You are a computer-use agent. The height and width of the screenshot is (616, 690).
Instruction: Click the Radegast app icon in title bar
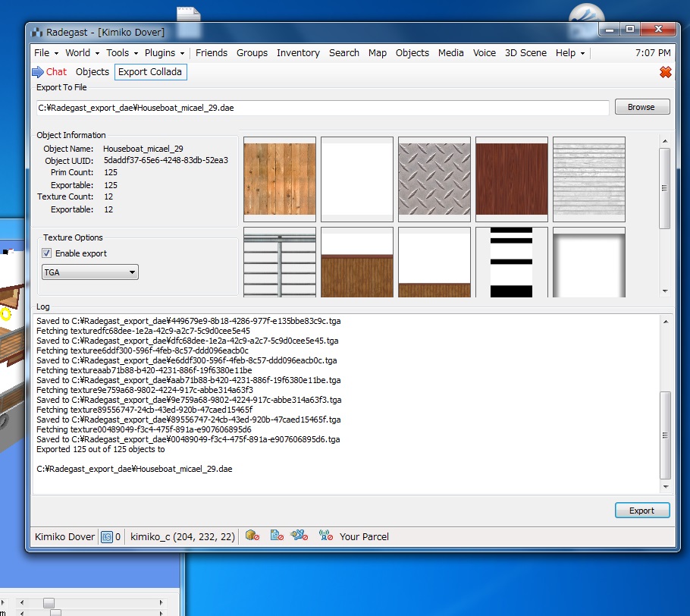[x=37, y=32]
